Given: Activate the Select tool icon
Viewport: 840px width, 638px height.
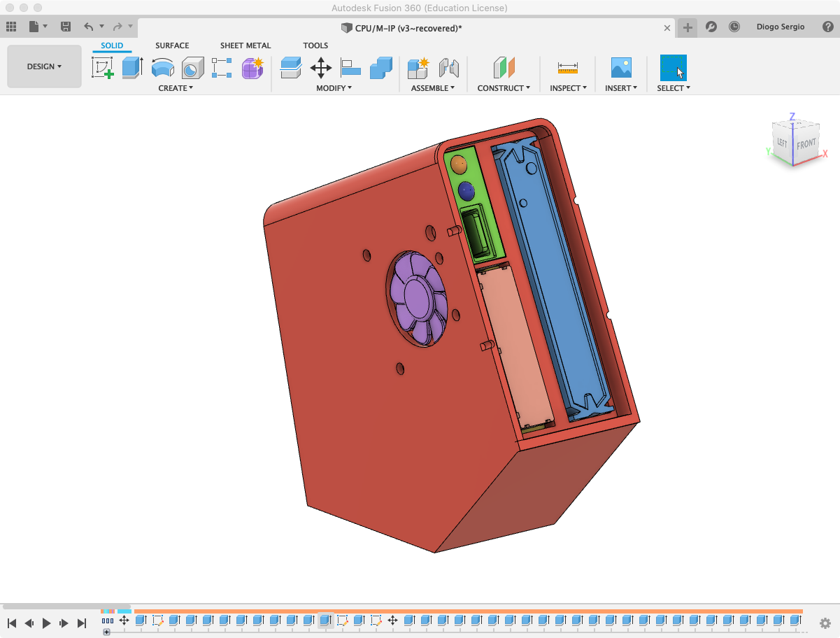Looking at the screenshot, I should (674, 68).
